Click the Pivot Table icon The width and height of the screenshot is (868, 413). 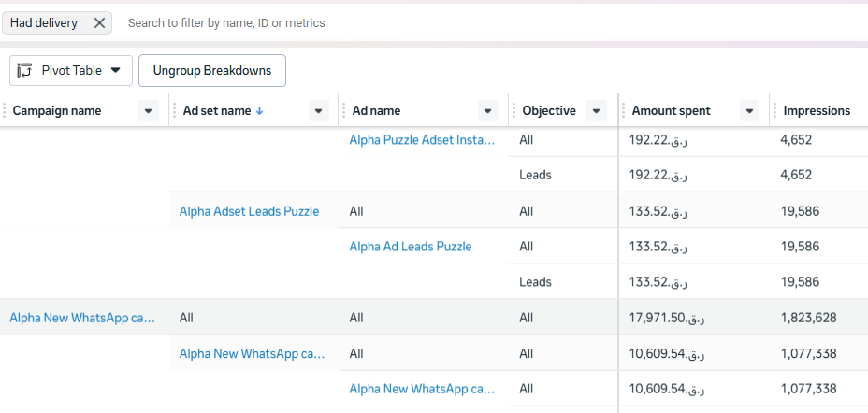(x=25, y=70)
